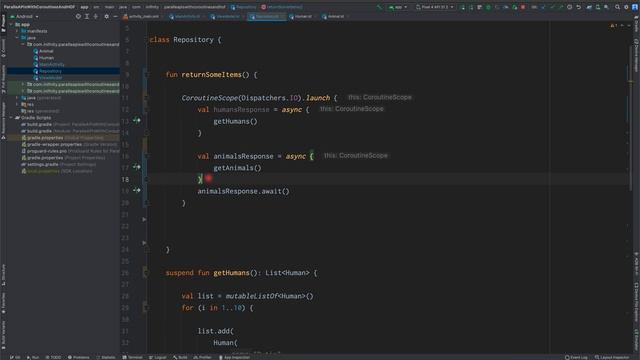Click the Search Everywhere magnifier icon
640x360 pixels.
click(x=618, y=7)
